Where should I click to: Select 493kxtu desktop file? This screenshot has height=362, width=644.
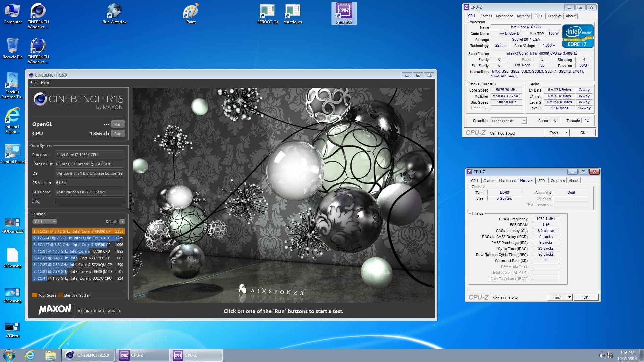(x=13, y=330)
